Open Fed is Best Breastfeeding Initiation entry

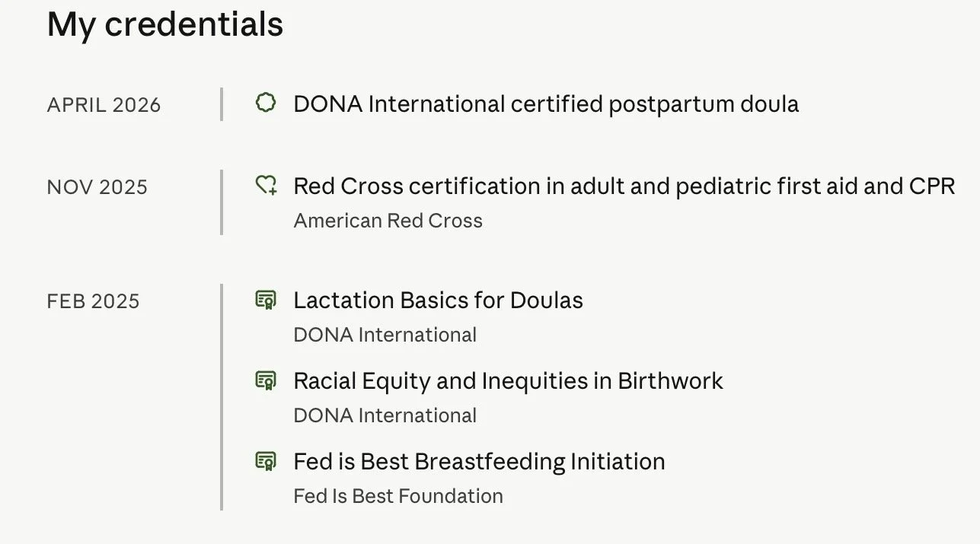pyautogui.click(x=479, y=461)
